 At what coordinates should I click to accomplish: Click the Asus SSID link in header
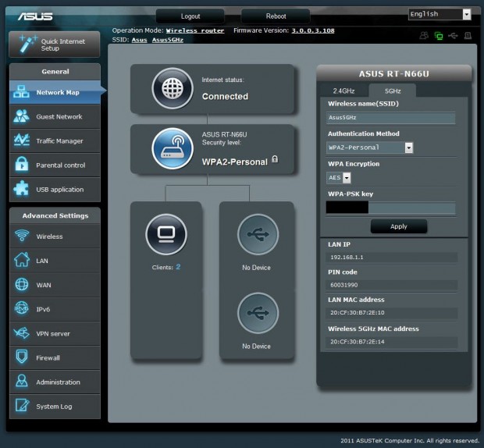[140, 40]
